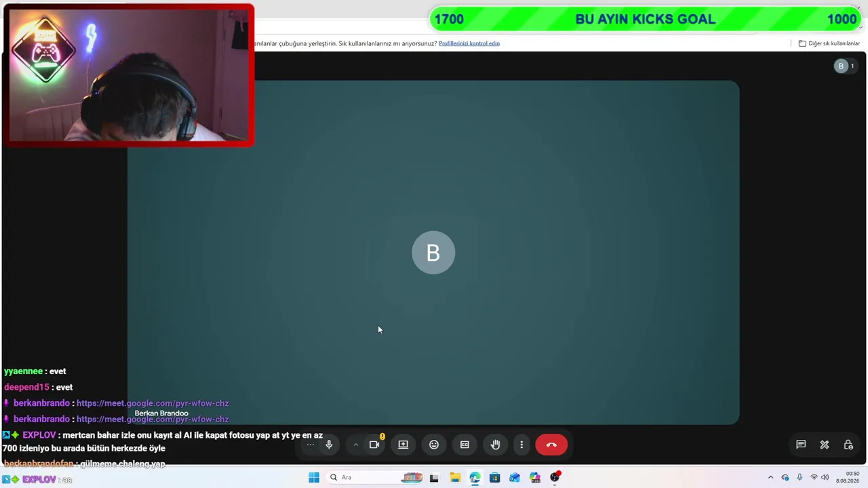Screen dimensions: 868x488
Task: Turn on the camera in Meet
Action: 374,445
